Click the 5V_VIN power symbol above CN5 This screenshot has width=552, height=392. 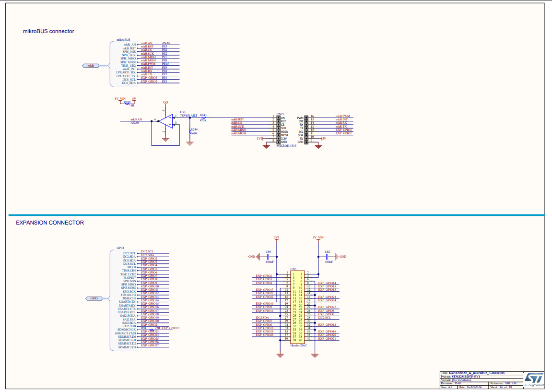(x=318, y=238)
